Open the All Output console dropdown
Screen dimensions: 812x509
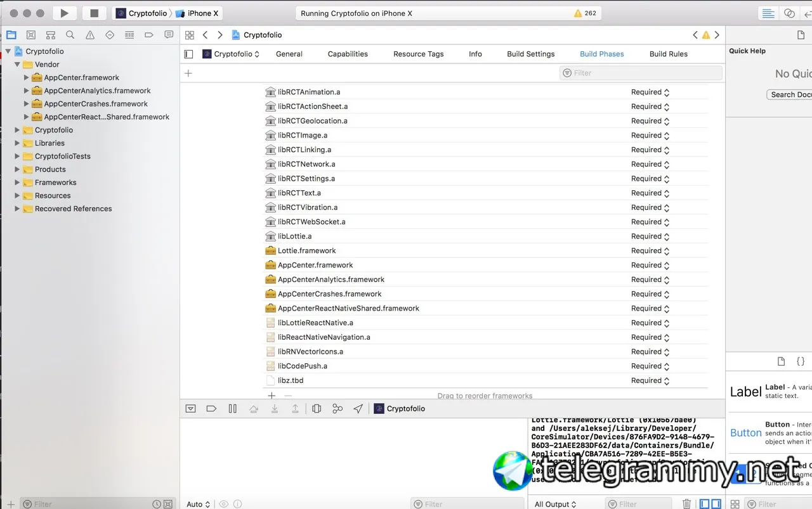click(x=556, y=505)
